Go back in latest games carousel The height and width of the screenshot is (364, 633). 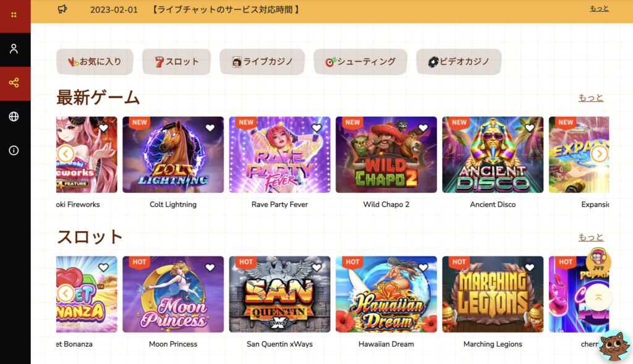(x=66, y=154)
